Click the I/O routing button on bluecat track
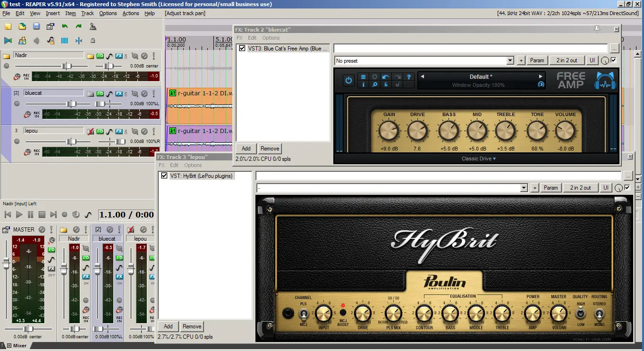The image size is (644, 351). 100,94
